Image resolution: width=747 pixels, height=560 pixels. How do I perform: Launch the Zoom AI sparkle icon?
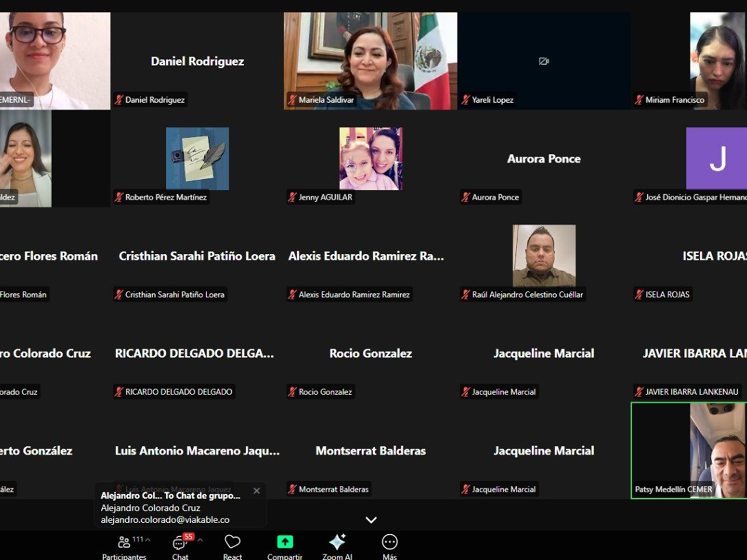337,542
